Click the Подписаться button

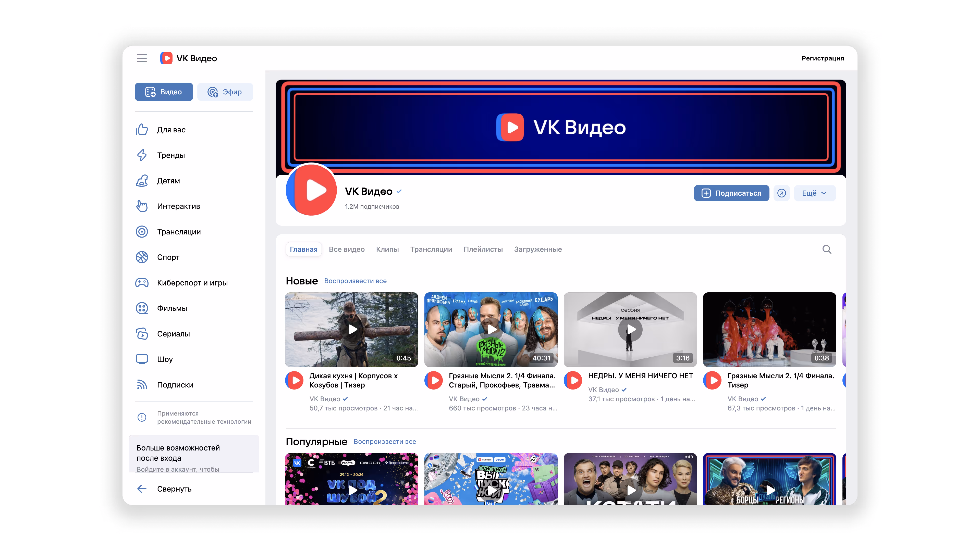[x=731, y=193]
